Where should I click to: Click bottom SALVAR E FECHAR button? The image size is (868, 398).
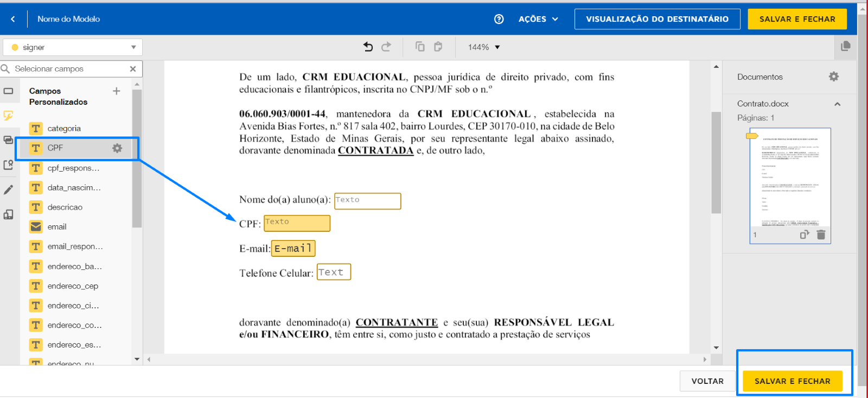(x=792, y=381)
